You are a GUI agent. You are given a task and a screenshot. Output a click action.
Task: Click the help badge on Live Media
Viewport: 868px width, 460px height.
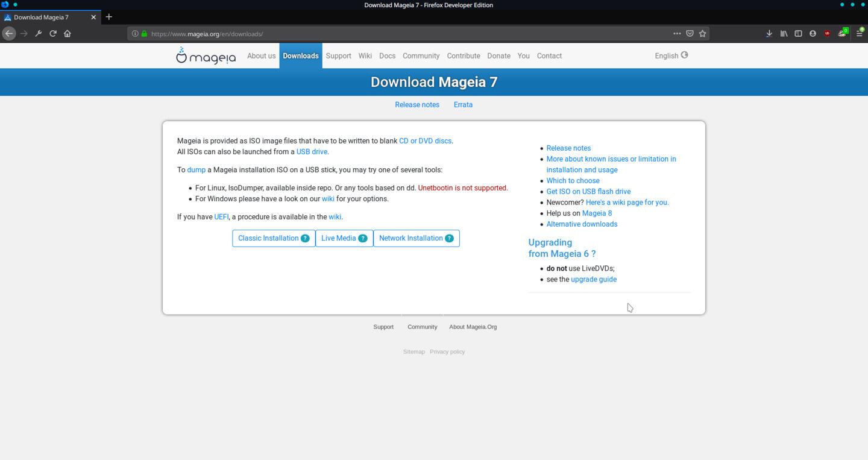(363, 238)
